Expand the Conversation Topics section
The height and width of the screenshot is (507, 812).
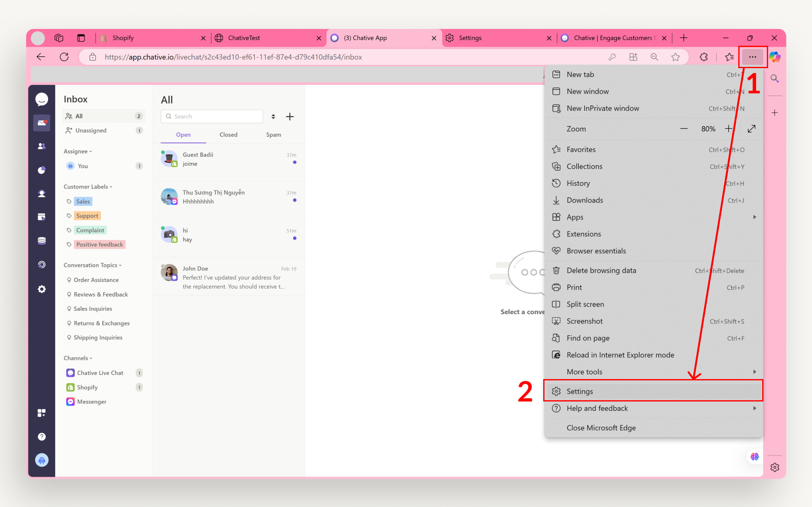coord(92,265)
